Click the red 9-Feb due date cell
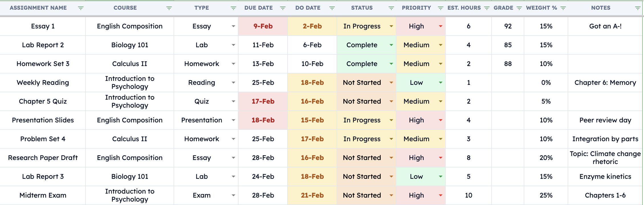This screenshot has height=205, width=644. [x=262, y=26]
